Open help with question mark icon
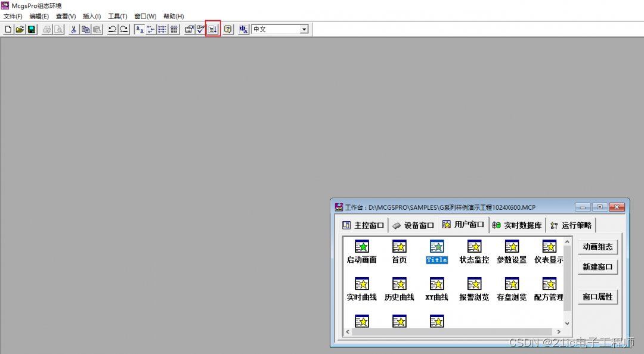 (x=228, y=29)
